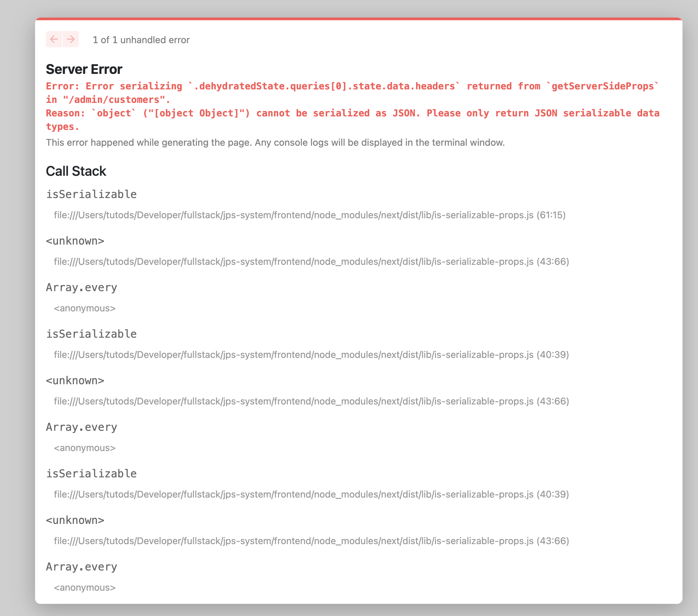Open the second <unknown> file path (43:66)
The height and width of the screenshot is (616, 698).
pos(311,401)
